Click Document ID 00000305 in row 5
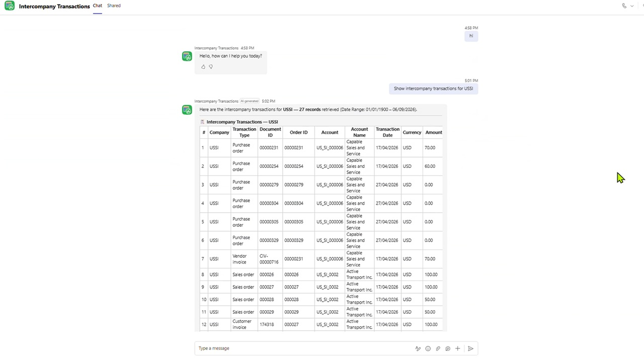The width and height of the screenshot is (644, 362). (269, 222)
